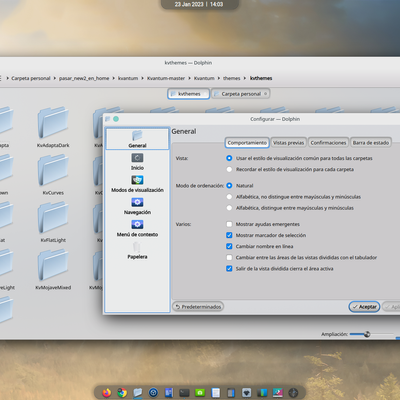400x400 pixels.
Task: Click the date and time widget at top
Action: 199,4
